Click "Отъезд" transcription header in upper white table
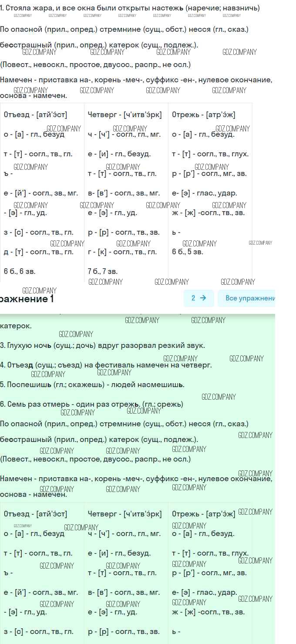This screenshot has width=296, height=644. tap(35, 115)
